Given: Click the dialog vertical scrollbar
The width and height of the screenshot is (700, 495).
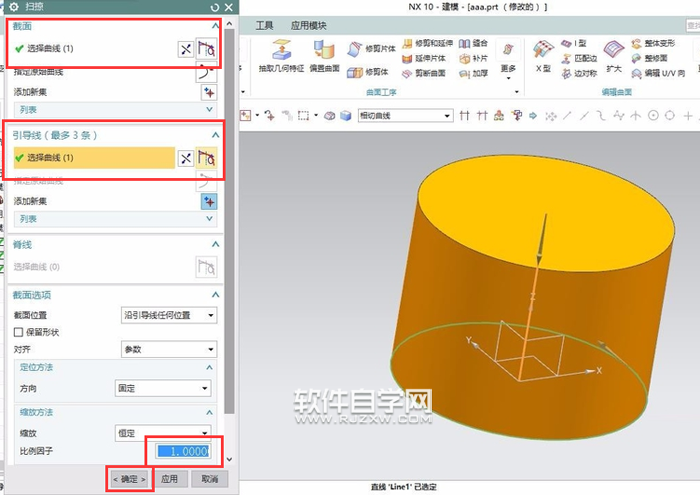Looking at the screenshot, I should click(x=229, y=221).
